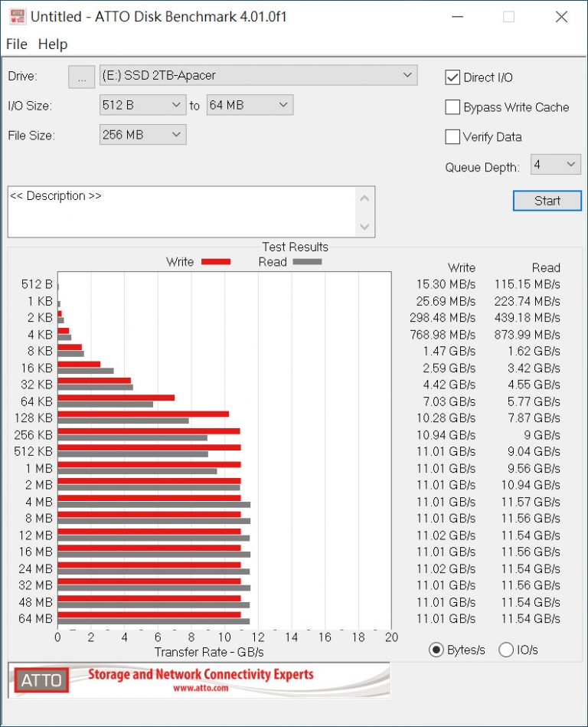Click the Start button

(547, 201)
